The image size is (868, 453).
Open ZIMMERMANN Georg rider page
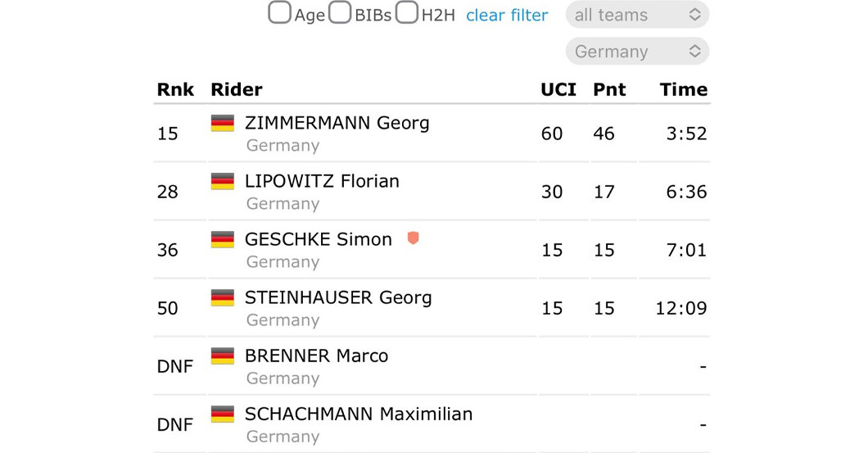tap(337, 123)
